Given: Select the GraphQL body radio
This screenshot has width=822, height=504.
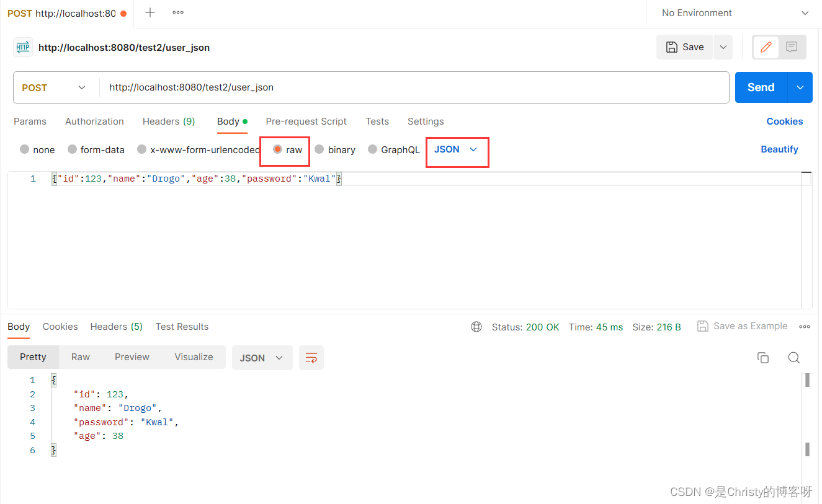Looking at the screenshot, I should pyautogui.click(x=372, y=149).
